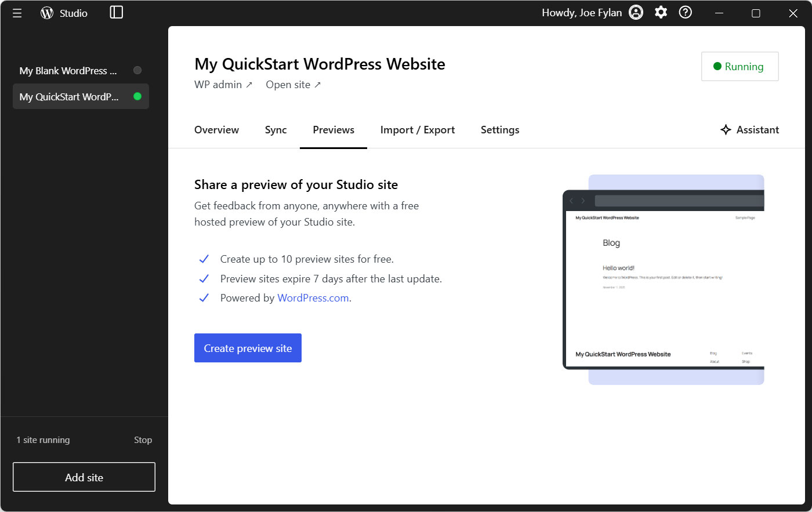
Task: Click the gray status dot on My Blank WordPress site
Action: [x=137, y=71]
